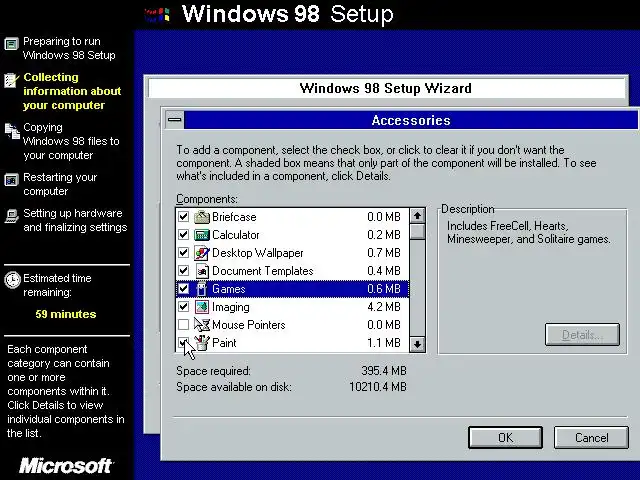Screen dimensions: 640x480
Task: Select the Desktop Wallpaper row
Action: tap(292, 253)
